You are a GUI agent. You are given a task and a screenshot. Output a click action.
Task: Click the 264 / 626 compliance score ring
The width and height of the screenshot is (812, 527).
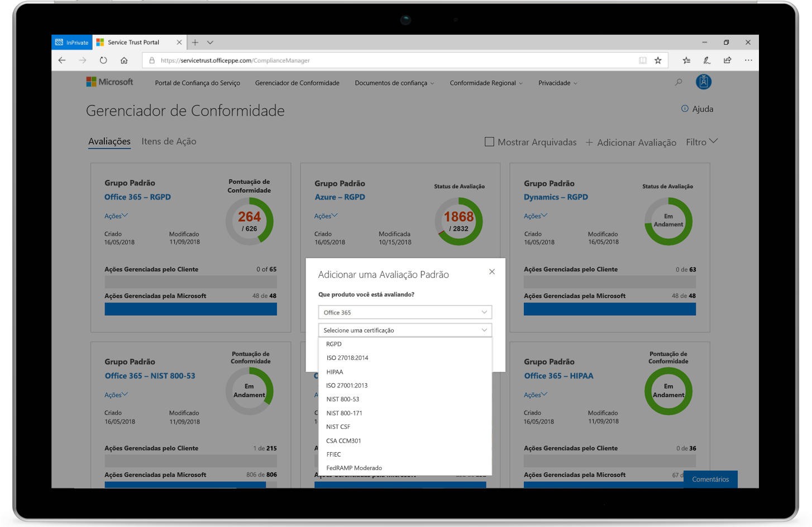(250, 221)
